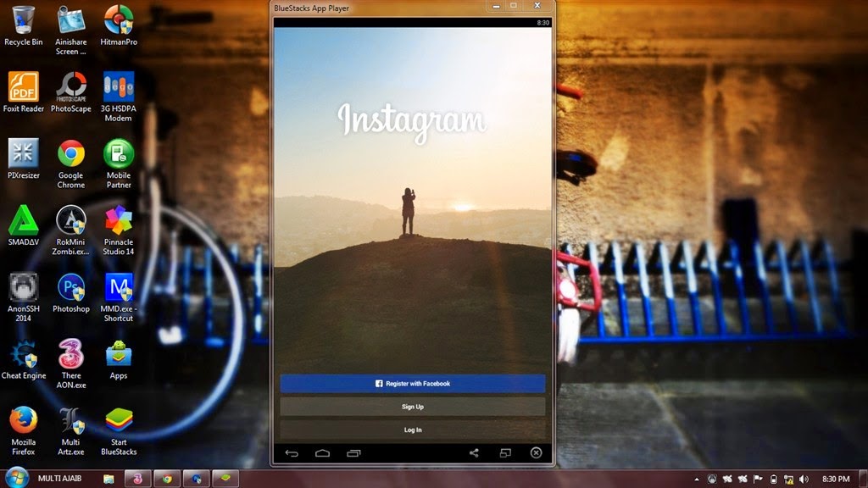The height and width of the screenshot is (488, 868).
Task: Open 3G HSDPA Modem icon
Action: [119, 97]
